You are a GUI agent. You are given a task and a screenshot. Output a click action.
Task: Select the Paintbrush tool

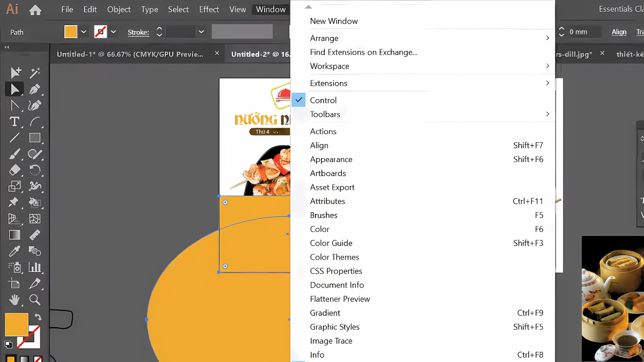(x=14, y=154)
